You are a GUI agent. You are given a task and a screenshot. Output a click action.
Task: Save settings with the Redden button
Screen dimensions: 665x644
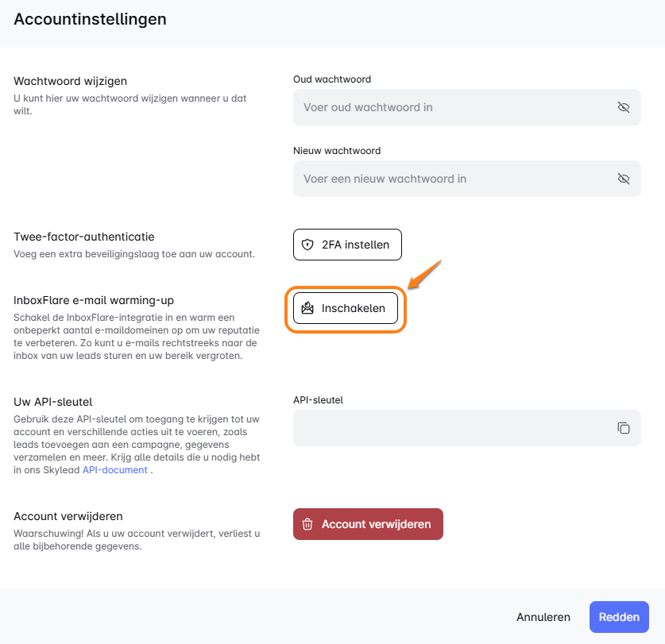point(619,617)
